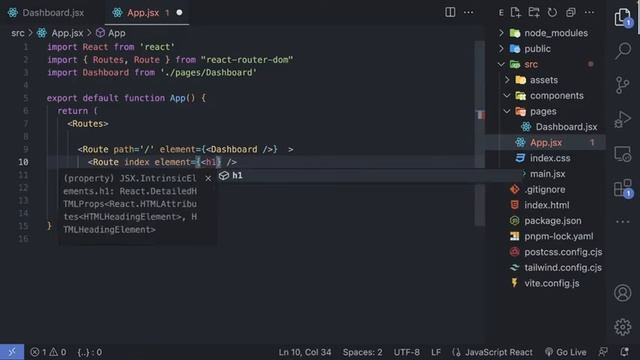This screenshot has width=640, height=360.
Task: Open remote window from status bar
Action: (12, 352)
